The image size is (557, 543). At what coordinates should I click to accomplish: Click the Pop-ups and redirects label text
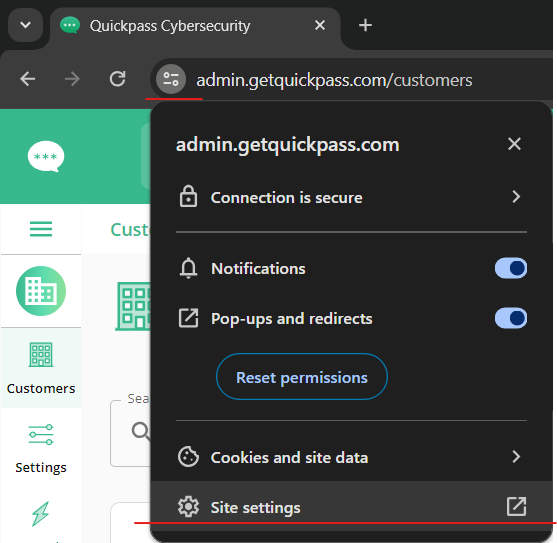292,319
